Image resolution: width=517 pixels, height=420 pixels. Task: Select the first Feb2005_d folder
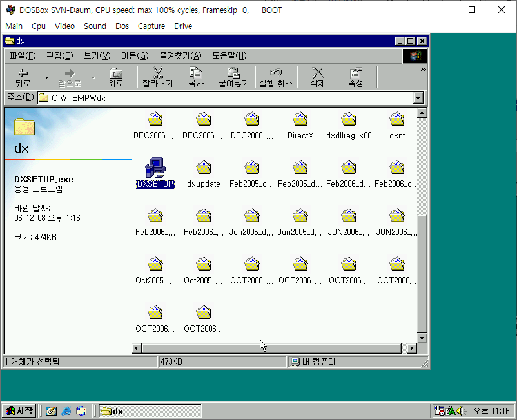(x=252, y=173)
